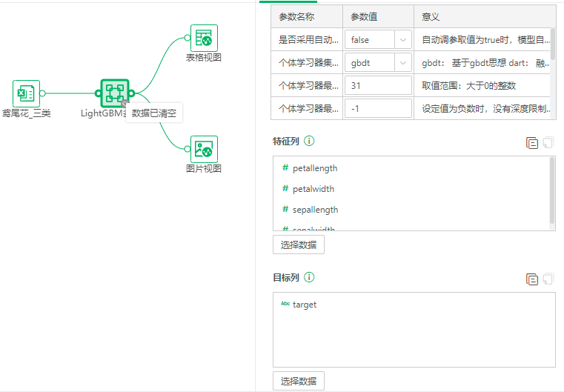564x392 pixels.
Task: Click the info icon next to 目标列
Action: click(x=309, y=277)
